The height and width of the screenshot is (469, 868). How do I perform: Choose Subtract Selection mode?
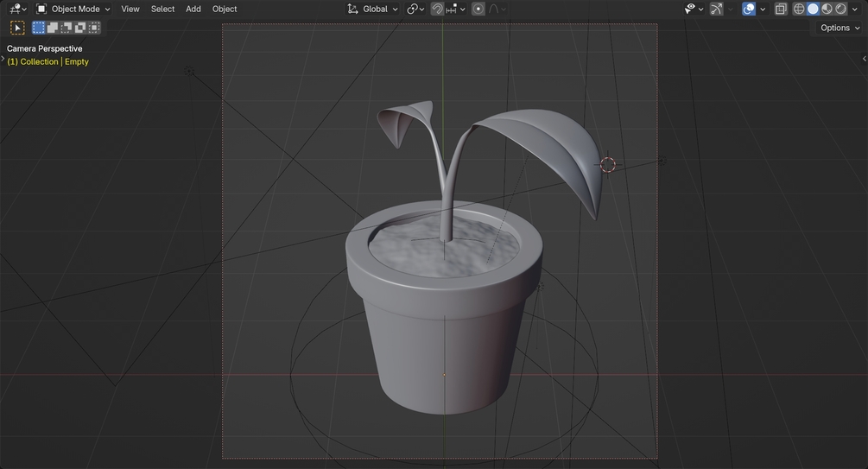[x=67, y=28]
